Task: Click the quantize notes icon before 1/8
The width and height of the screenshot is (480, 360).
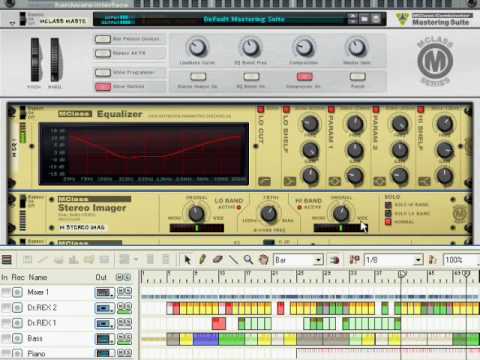Action: tap(354, 260)
